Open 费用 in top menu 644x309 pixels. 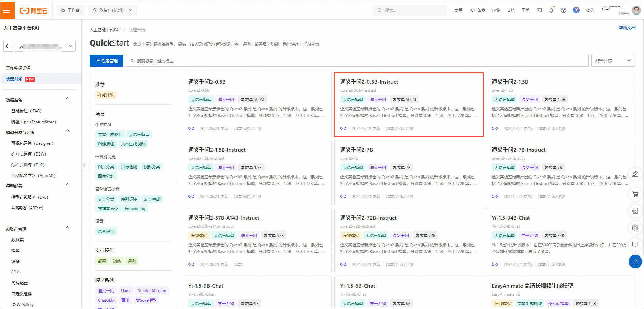click(x=459, y=10)
